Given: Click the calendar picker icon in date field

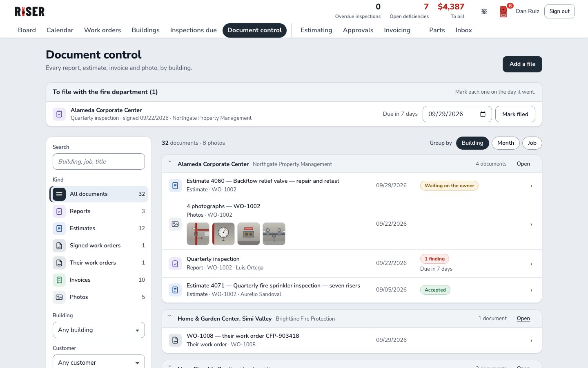Looking at the screenshot, I should tap(483, 114).
